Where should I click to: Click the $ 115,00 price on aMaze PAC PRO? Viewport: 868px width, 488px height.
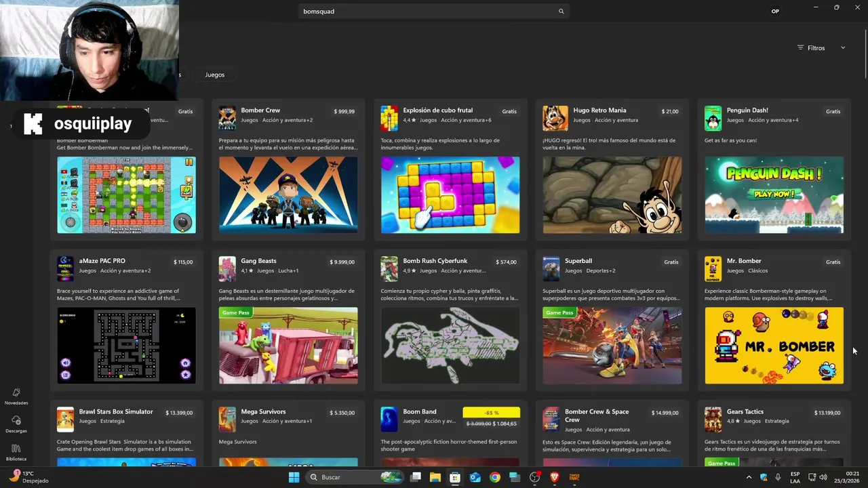pos(183,262)
